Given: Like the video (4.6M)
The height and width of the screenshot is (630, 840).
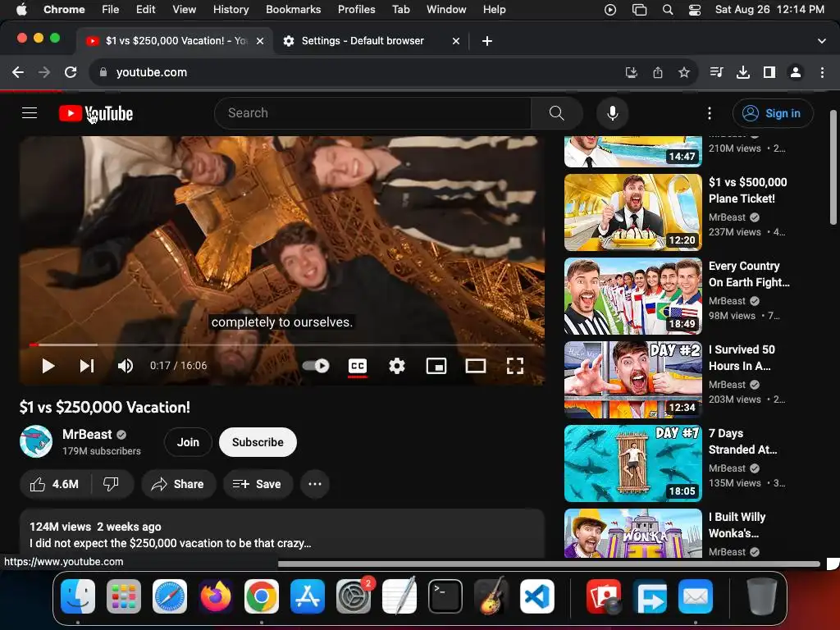Looking at the screenshot, I should click(55, 484).
